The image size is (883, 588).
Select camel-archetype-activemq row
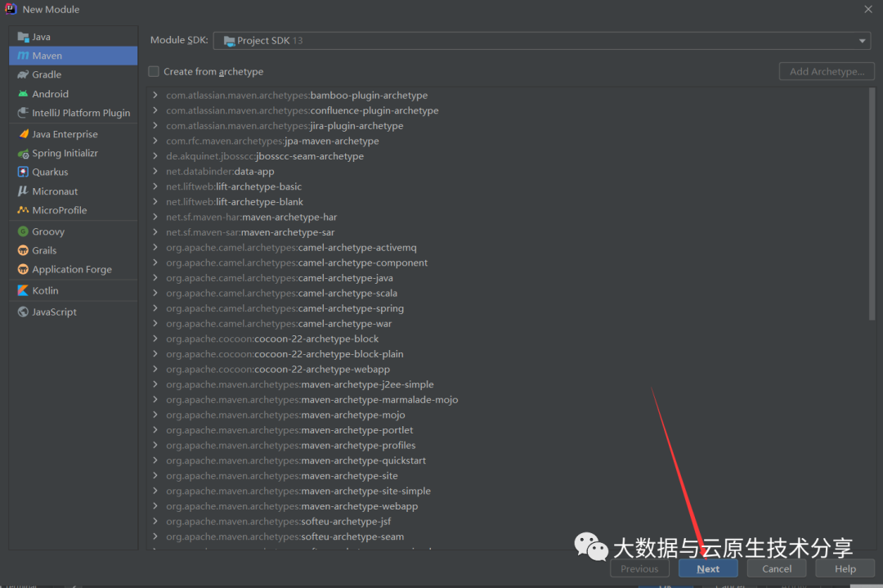coord(508,247)
